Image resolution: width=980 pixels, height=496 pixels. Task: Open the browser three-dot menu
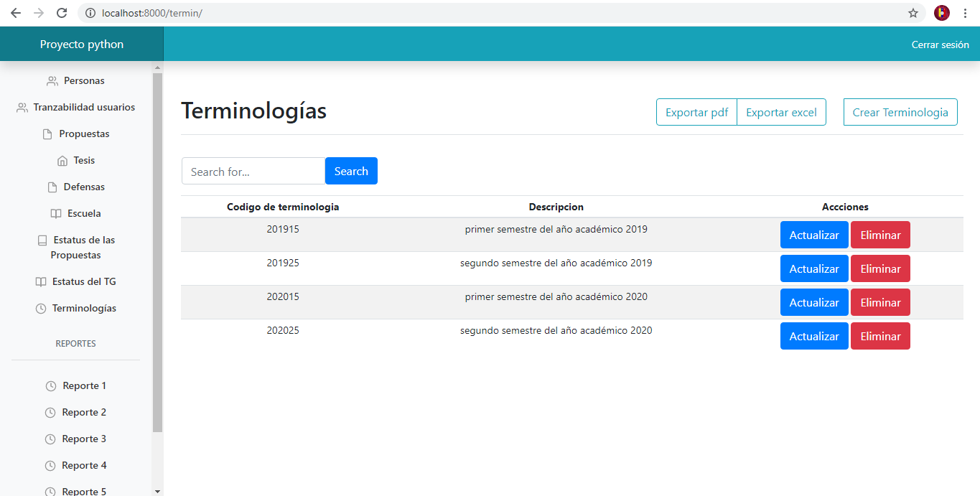click(x=965, y=13)
